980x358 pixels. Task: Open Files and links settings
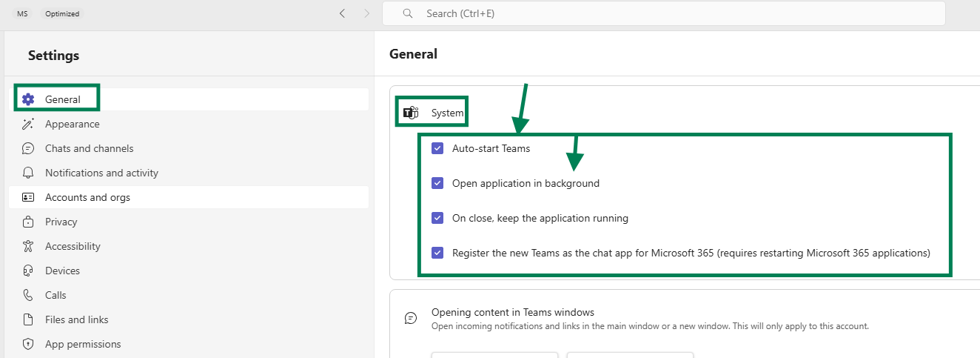click(189, 319)
